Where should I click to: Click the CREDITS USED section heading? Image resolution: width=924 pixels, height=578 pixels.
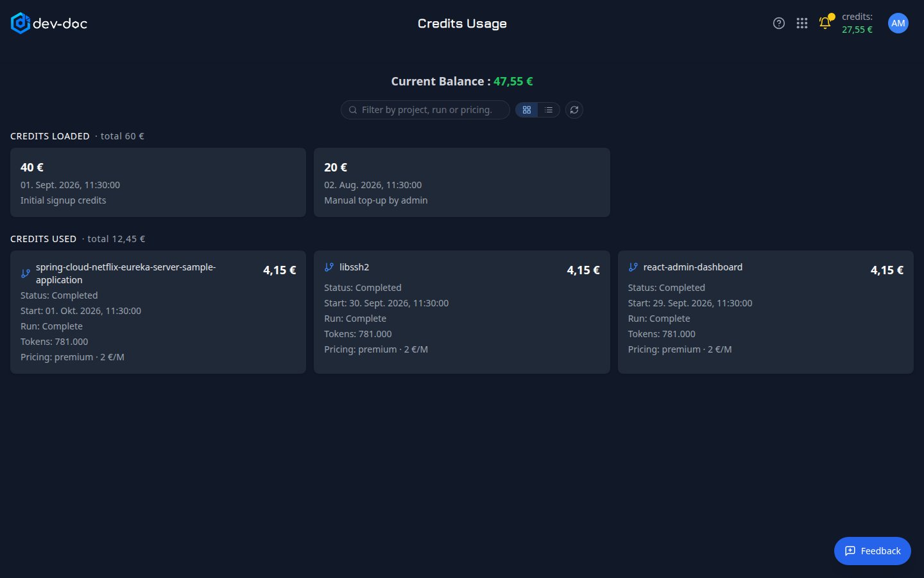point(43,239)
